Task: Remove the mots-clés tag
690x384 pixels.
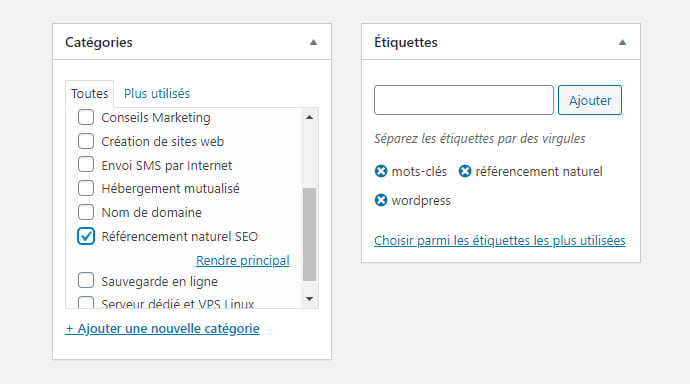Action: point(381,171)
